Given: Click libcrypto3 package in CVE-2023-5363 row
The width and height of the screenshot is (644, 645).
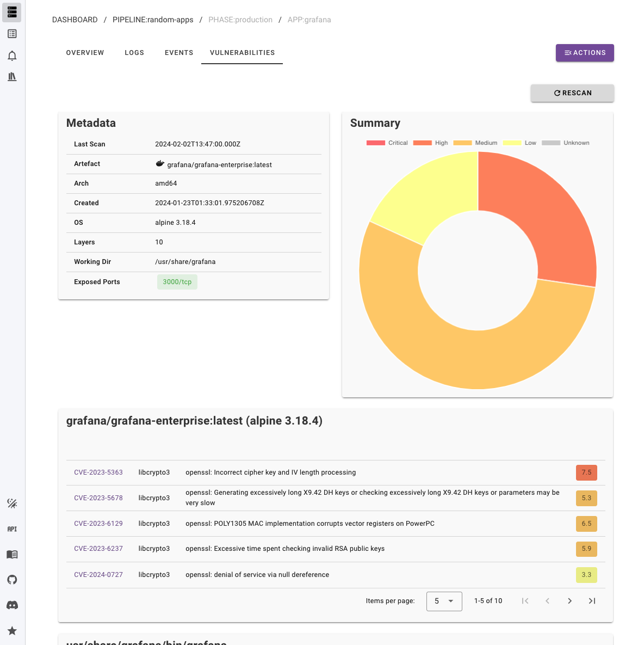Looking at the screenshot, I should pyautogui.click(x=154, y=472).
